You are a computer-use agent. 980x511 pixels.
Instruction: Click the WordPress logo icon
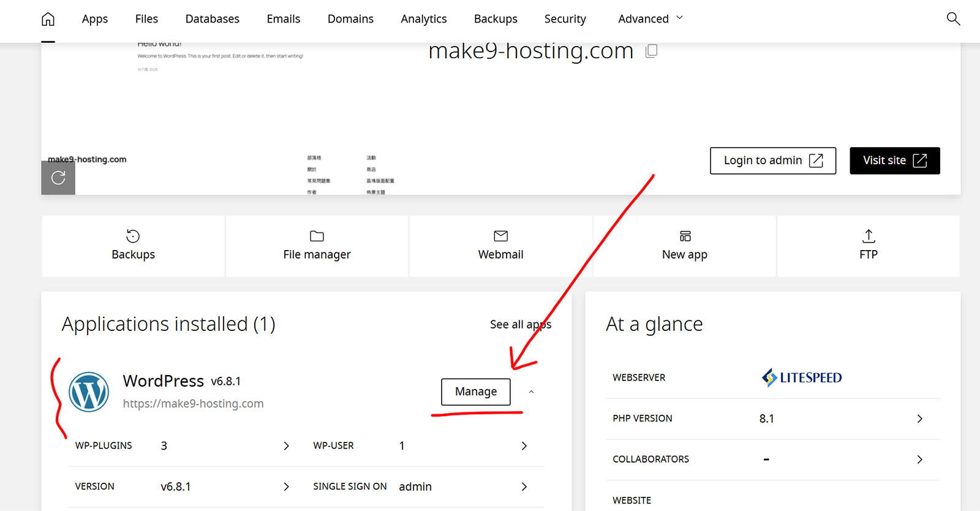[x=89, y=392]
